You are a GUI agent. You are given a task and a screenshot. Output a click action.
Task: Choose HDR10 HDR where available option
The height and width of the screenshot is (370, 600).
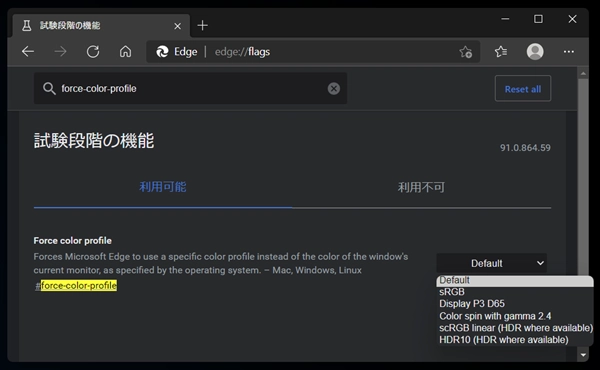coord(515,340)
